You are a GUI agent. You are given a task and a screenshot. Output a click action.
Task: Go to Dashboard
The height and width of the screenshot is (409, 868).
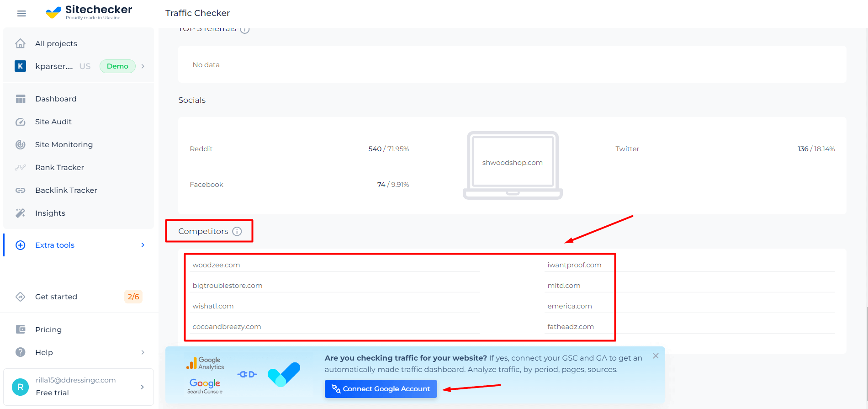(56, 99)
